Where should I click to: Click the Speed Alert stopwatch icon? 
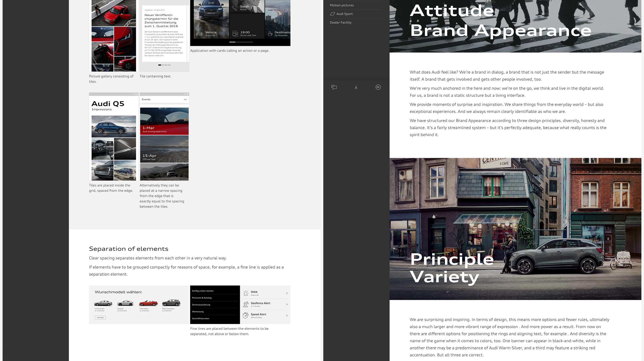(x=246, y=315)
